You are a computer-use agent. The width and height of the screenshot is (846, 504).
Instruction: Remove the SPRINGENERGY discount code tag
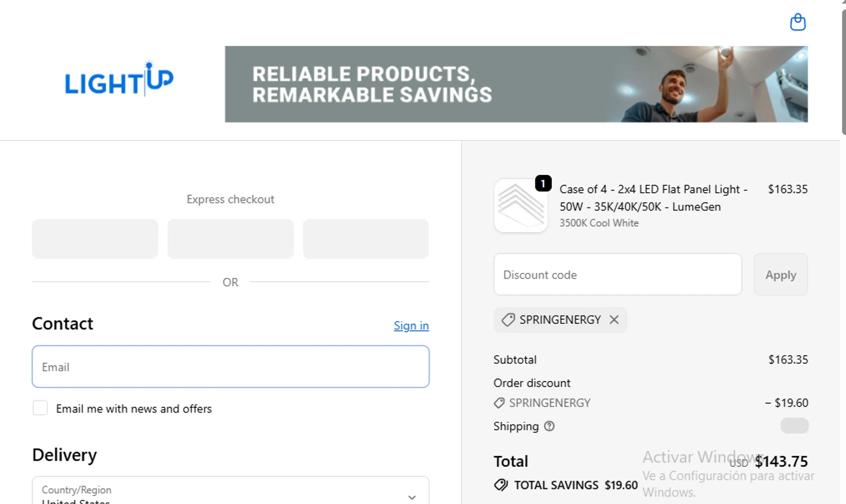coord(614,320)
